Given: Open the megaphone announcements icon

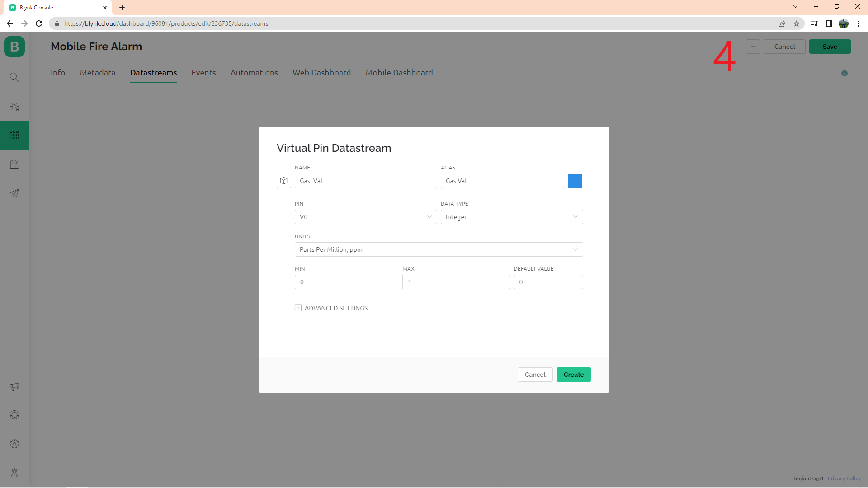Looking at the screenshot, I should (x=14, y=386).
